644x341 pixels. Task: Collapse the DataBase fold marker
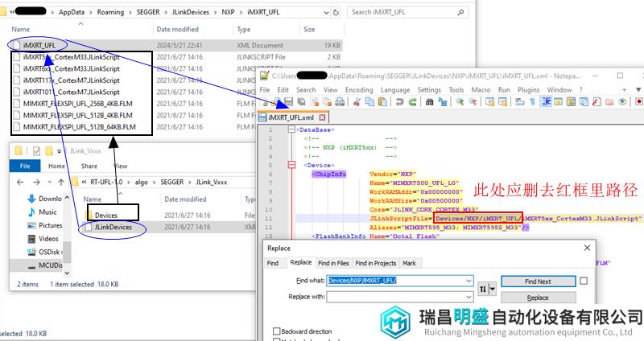pos(291,129)
